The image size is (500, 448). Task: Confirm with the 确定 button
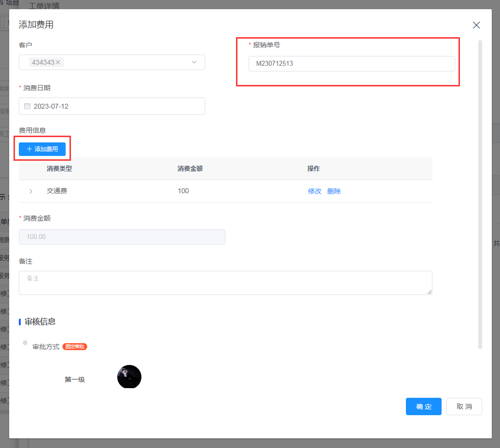423,406
